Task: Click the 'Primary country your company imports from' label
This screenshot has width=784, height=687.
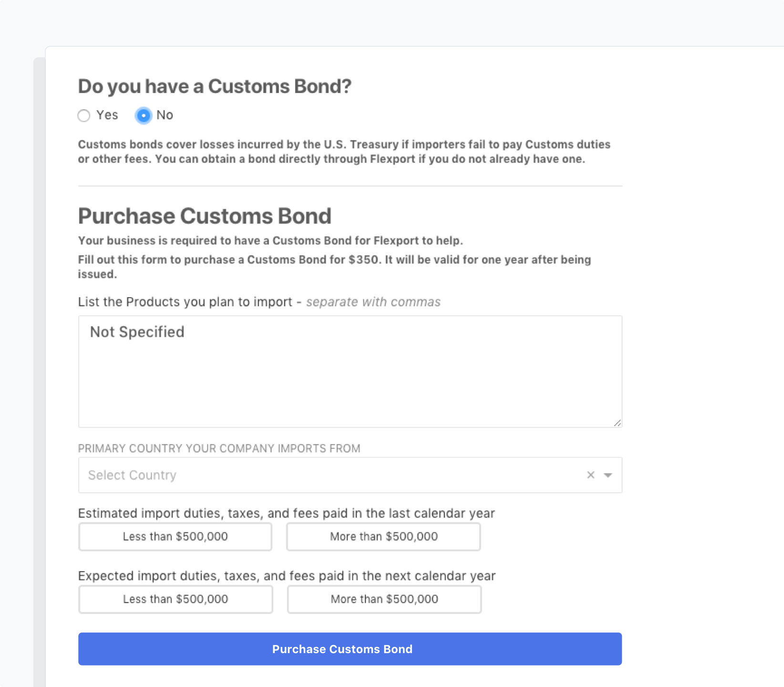Action: tap(219, 448)
